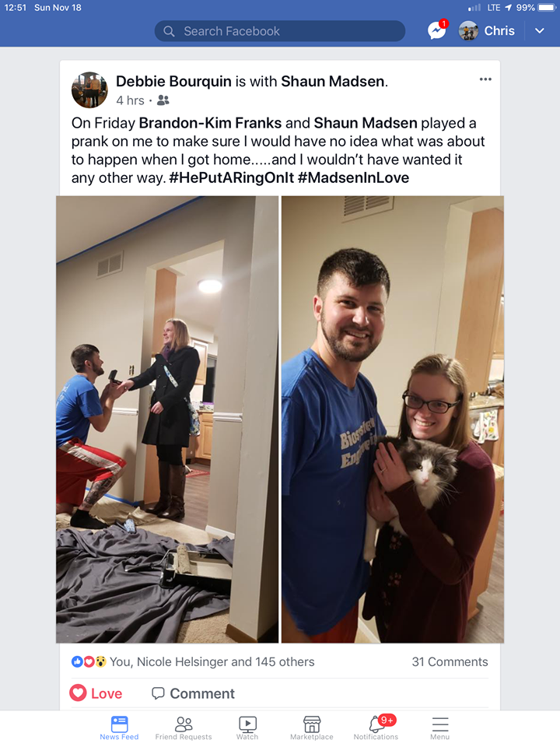The height and width of the screenshot is (747, 560).
Task: Tap the magnifying glass search icon
Action: (169, 31)
